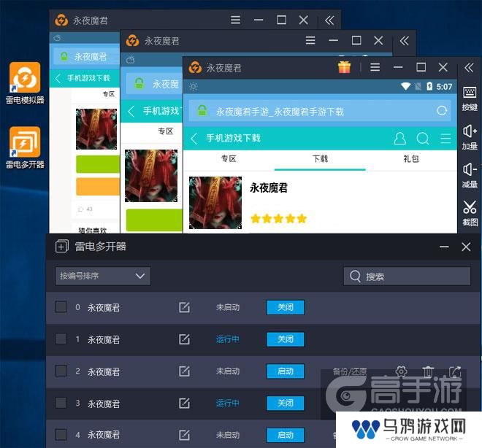
Task: Rename instance 1 via its edit icon
Action: (184, 339)
